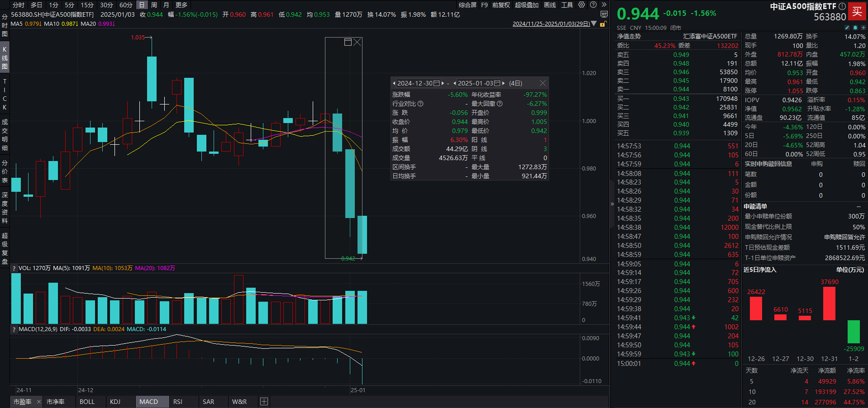Open the 更多 timeframe dropdown
The width and height of the screenshot is (868, 408).
coord(181,5)
